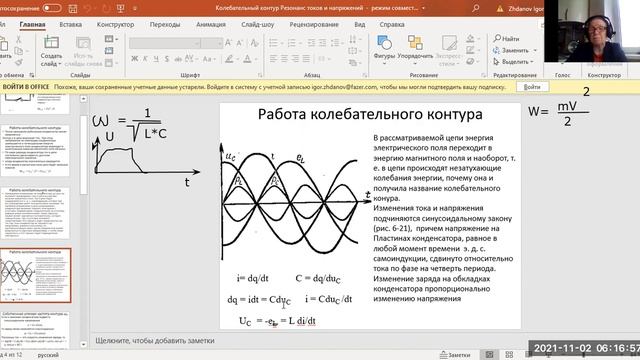Center text alignment icon

click(284, 59)
